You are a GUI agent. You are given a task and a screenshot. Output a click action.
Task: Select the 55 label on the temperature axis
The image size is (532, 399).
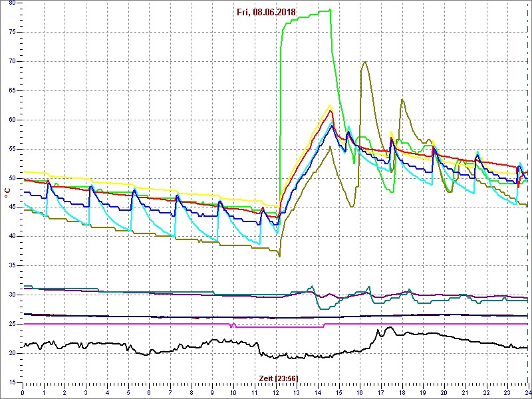[11, 149]
